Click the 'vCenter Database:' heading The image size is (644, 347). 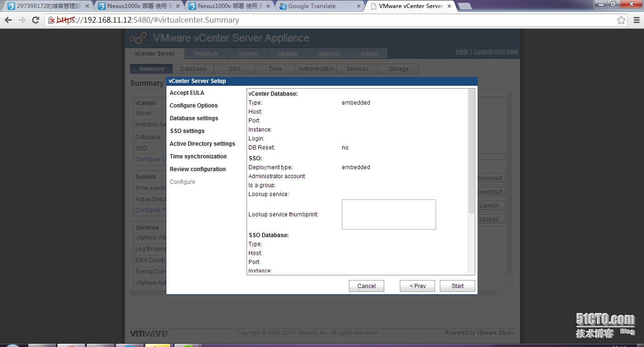pyautogui.click(x=273, y=94)
